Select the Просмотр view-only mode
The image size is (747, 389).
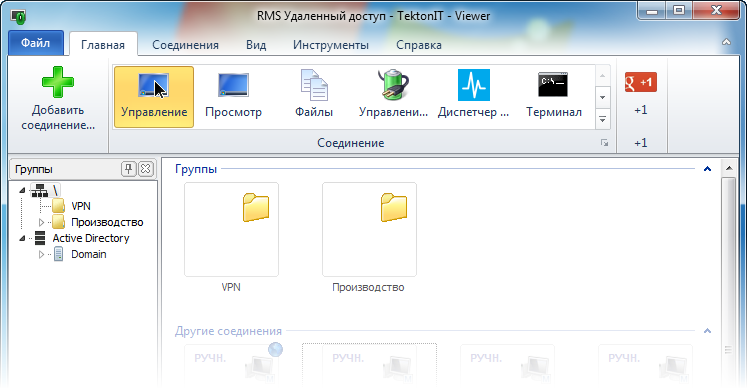233,97
